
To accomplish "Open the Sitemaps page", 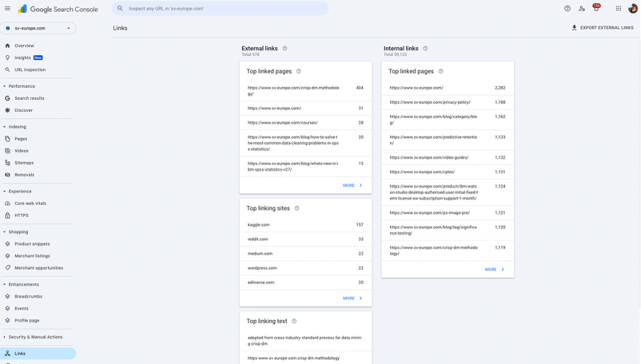I will coord(24,163).
